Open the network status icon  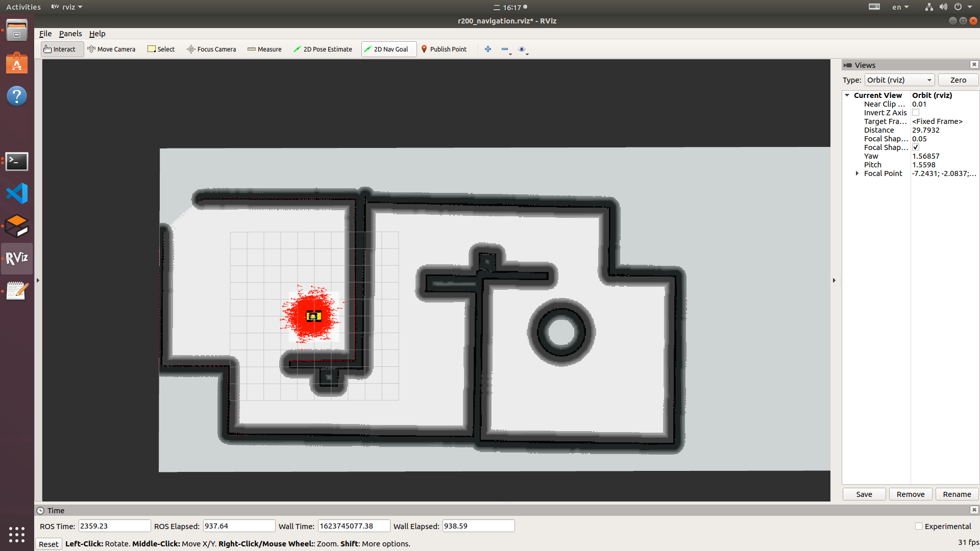[929, 7]
